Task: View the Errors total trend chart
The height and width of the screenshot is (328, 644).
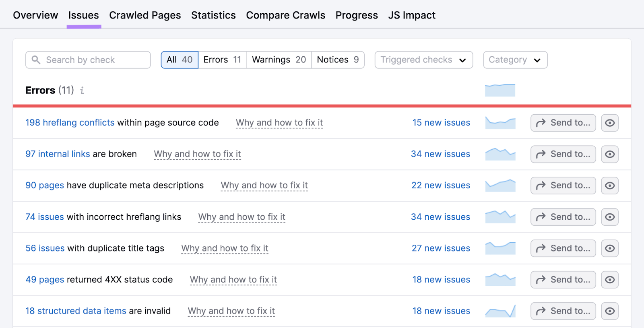Action: [x=500, y=90]
